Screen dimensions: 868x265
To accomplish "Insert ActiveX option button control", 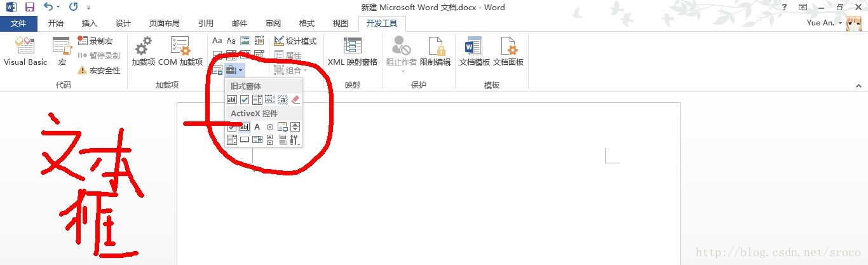I will pos(270,127).
